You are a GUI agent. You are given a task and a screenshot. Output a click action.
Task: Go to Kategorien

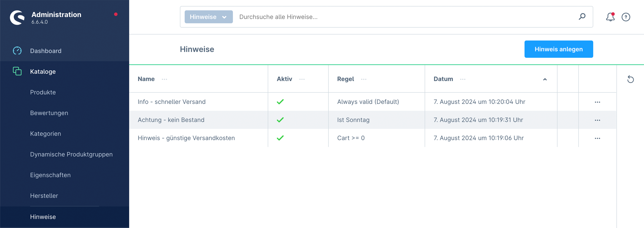[46, 134]
